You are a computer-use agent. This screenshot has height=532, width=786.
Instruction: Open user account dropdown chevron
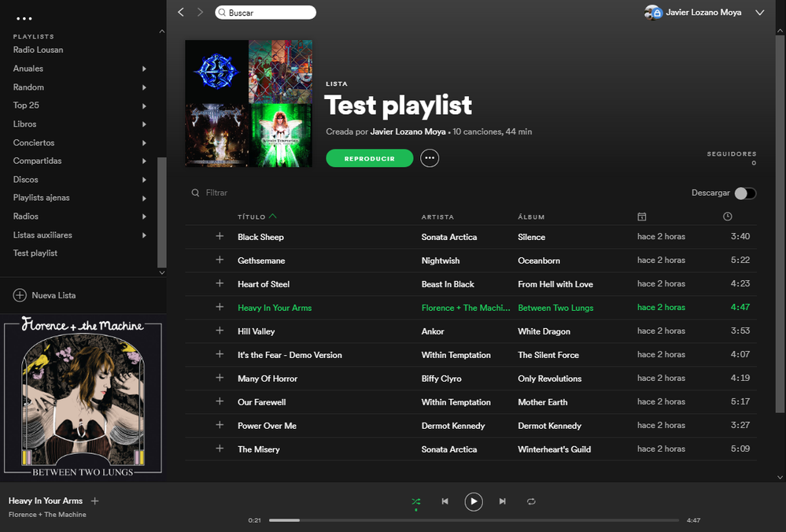coord(759,13)
